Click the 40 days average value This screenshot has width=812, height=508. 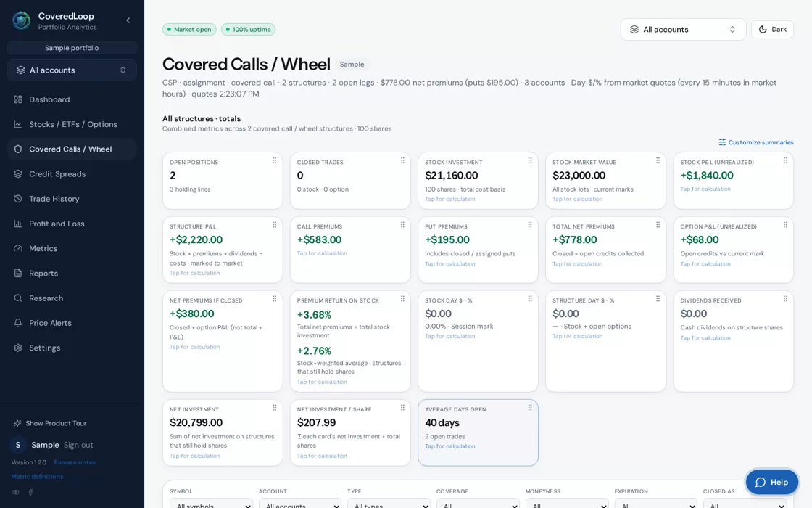[442, 423]
